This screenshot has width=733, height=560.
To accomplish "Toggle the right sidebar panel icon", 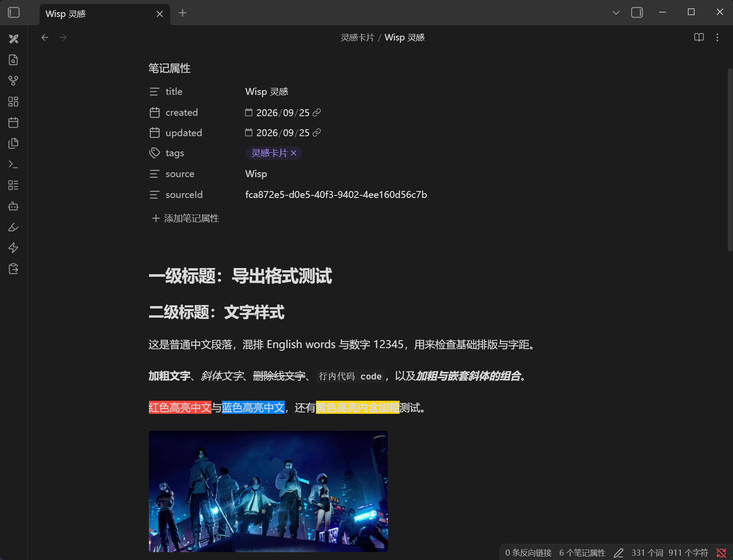I will click(x=637, y=12).
